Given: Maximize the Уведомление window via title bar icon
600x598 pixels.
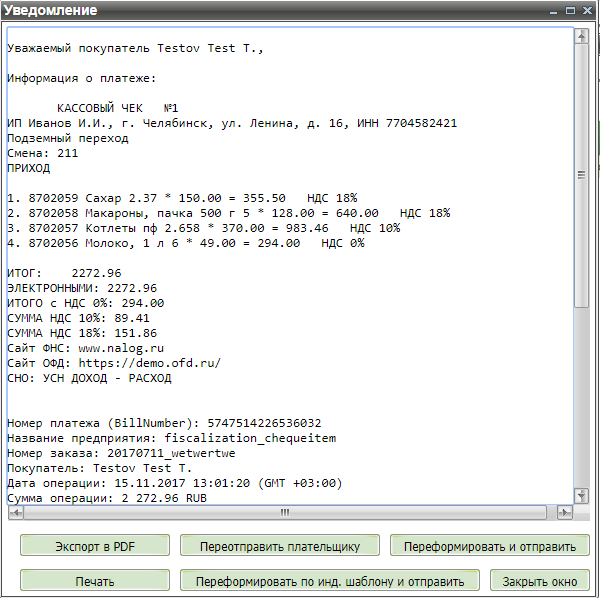Looking at the screenshot, I should [x=570, y=10].
